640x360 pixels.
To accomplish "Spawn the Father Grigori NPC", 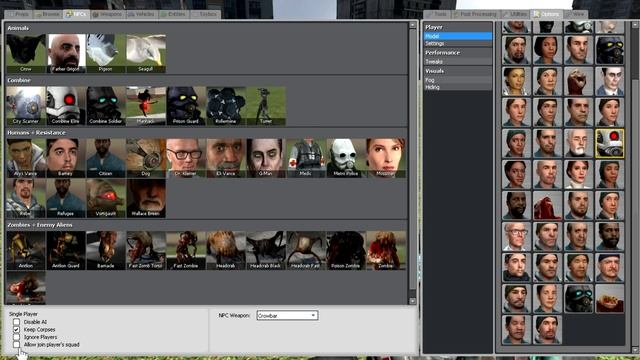I will coord(66,53).
